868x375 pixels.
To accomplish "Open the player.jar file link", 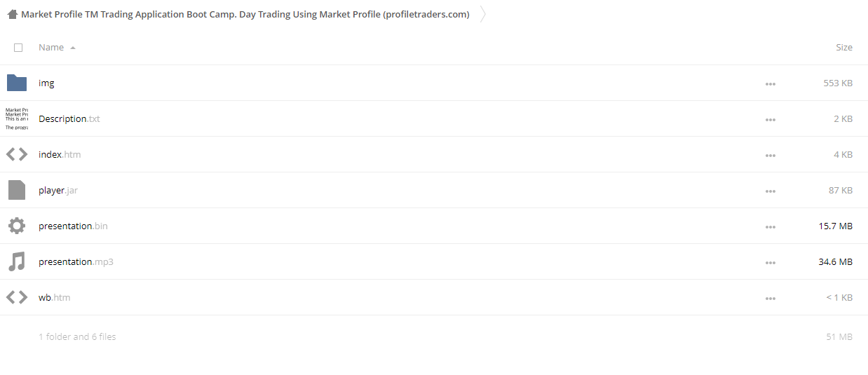I will [x=58, y=190].
